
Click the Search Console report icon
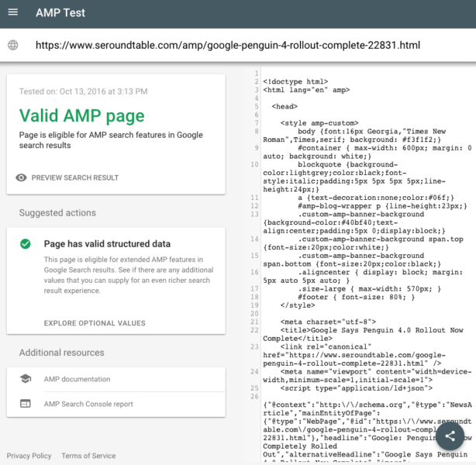pos(26,404)
